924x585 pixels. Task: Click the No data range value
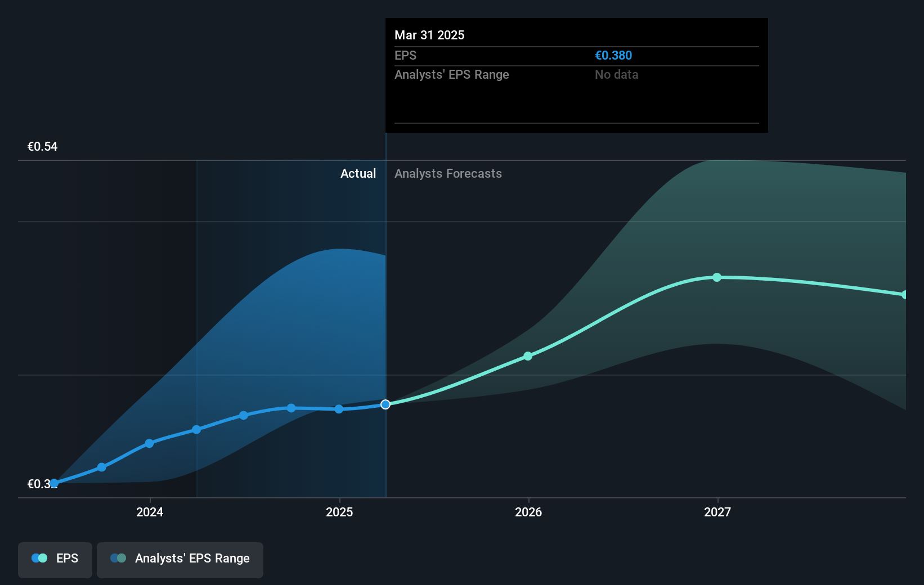tap(617, 74)
